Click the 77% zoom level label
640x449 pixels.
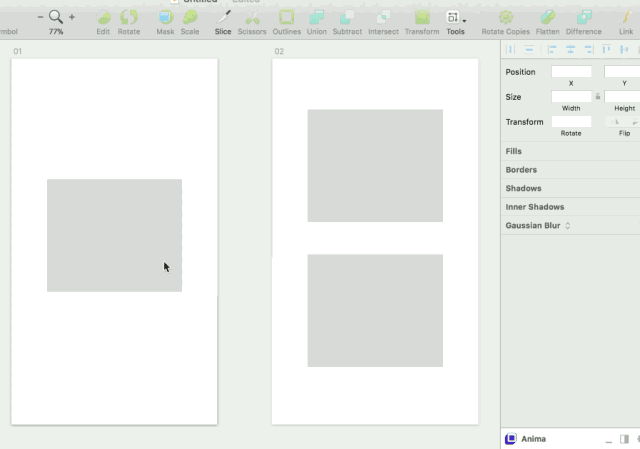pos(56,32)
